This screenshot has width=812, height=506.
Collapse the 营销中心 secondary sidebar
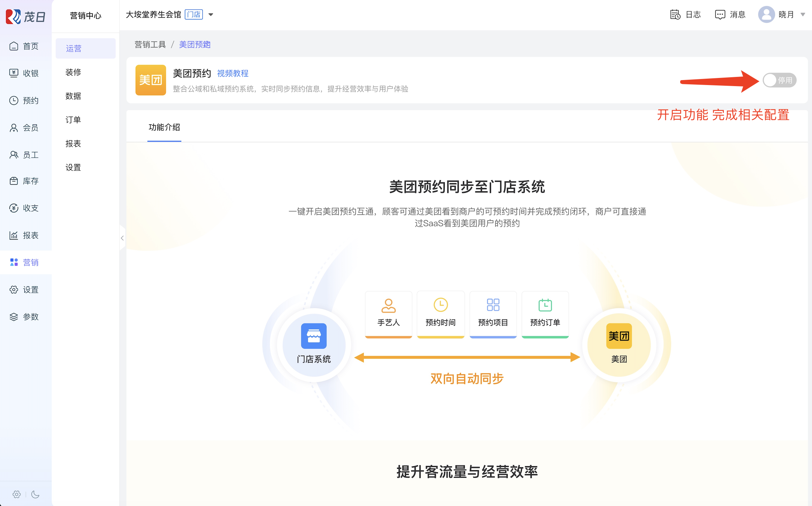[122, 238]
